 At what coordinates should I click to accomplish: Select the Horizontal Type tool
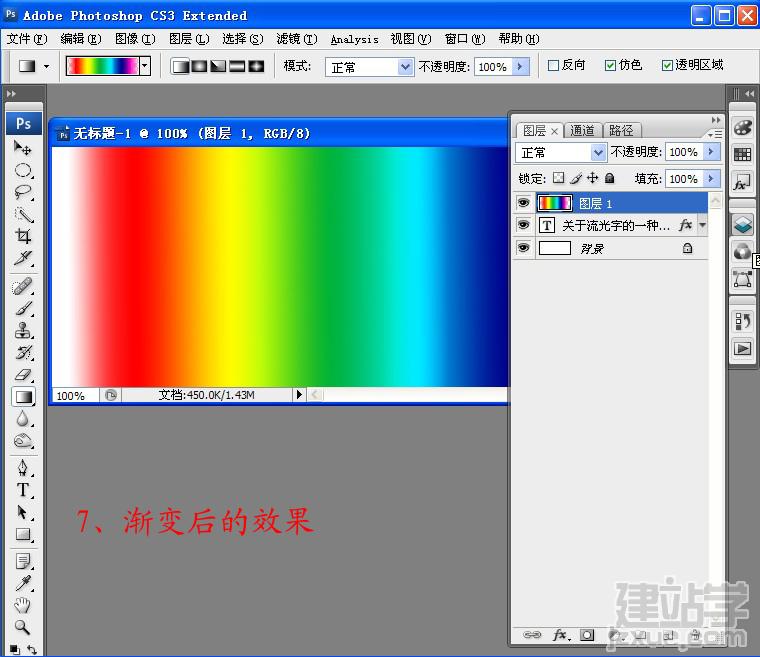click(23, 490)
